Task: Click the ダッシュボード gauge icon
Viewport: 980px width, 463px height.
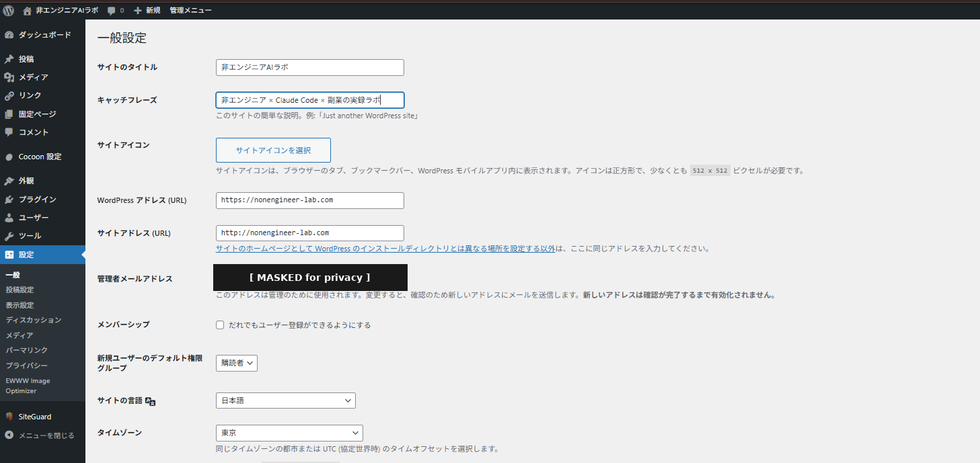Action: pyautogui.click(x=9, y=35)
